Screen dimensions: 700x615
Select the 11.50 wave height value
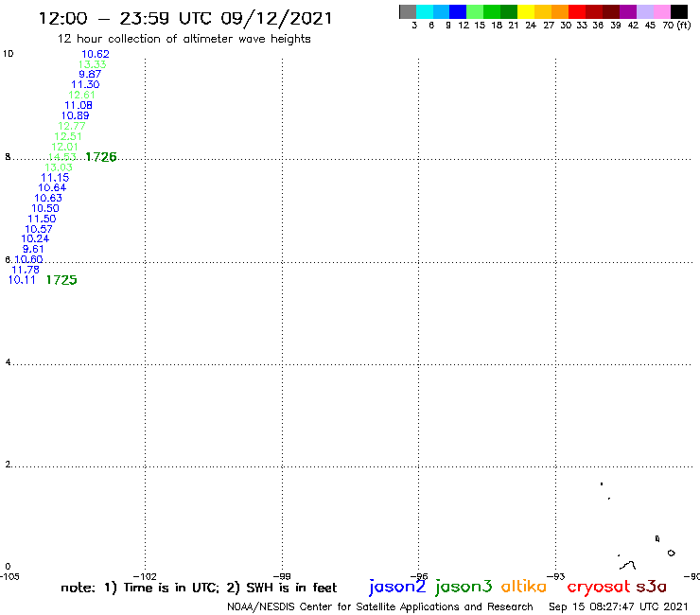click(x=42, y=219)
